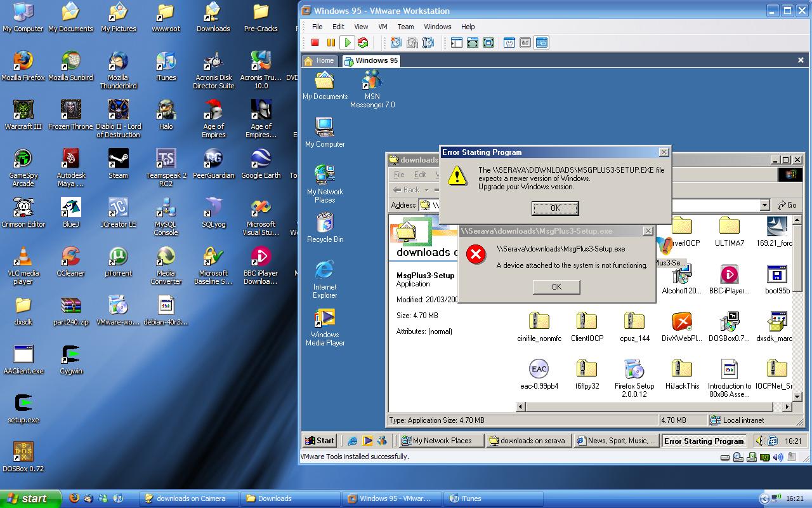The width and height of the screenshot is (812, 508).
Task: Select the Cygwin desktop icon
Action: 70,359
